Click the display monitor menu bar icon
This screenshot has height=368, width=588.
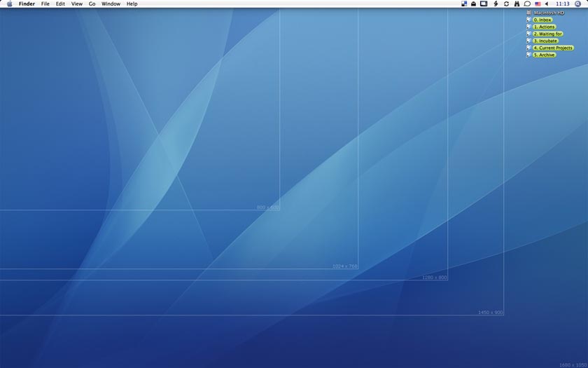tap(483, 4)
